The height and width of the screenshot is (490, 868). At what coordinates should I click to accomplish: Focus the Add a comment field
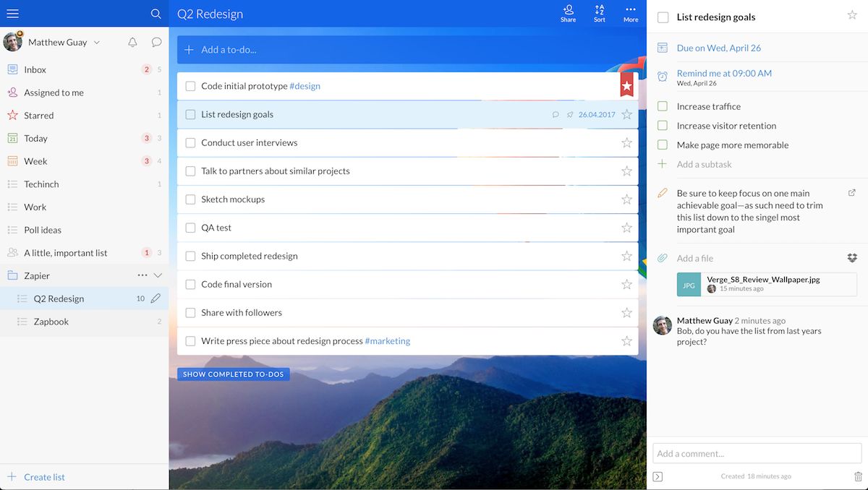(757, 453)
